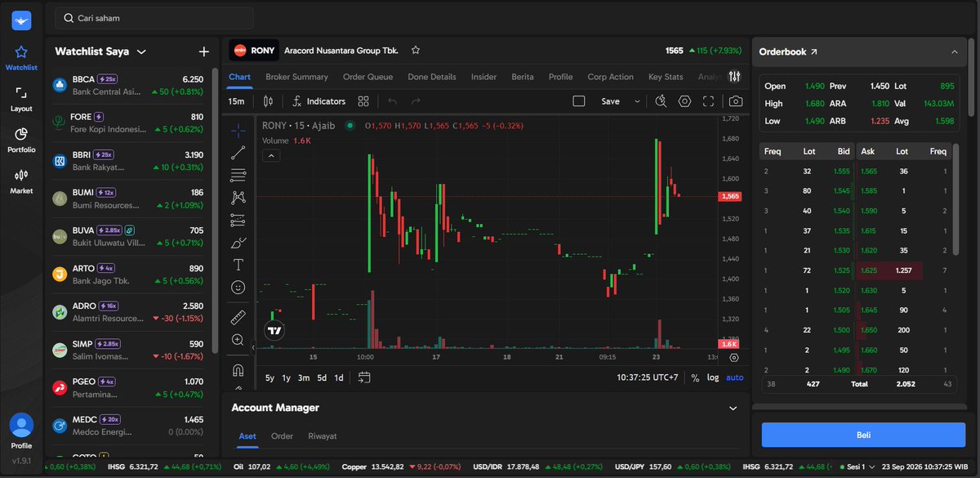
Task: Open indicator templates grid icon
Action: click(x=363, y=101)
